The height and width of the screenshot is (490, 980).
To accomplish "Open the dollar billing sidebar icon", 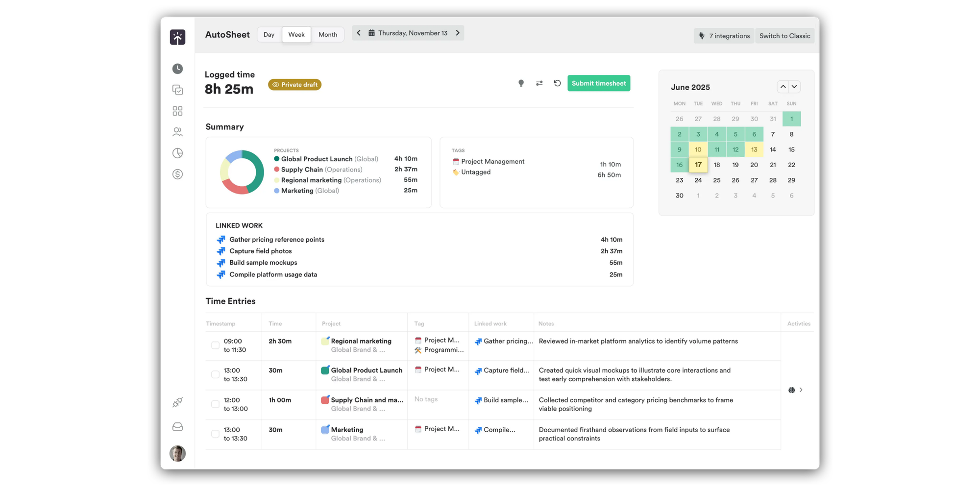I will click(x=177, y=174).
